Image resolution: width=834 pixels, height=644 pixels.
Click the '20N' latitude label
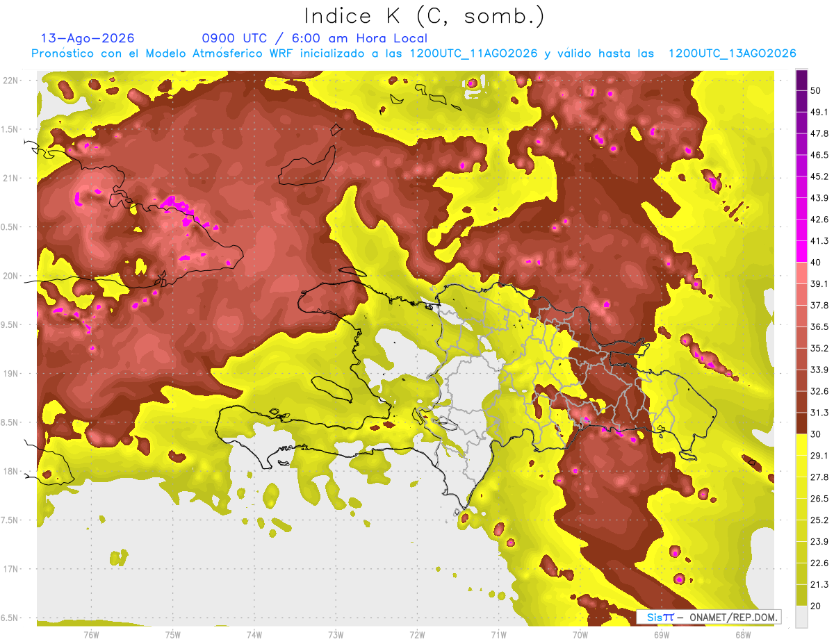click(11, 276)
